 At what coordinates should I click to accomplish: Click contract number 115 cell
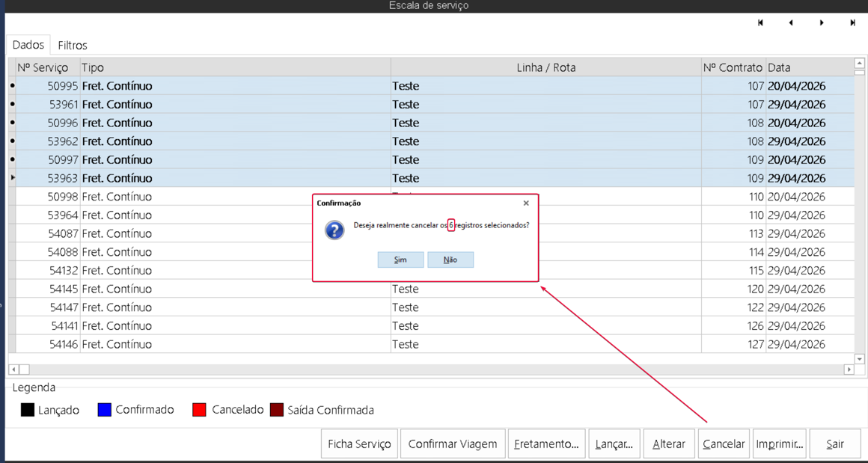[733, 271]
